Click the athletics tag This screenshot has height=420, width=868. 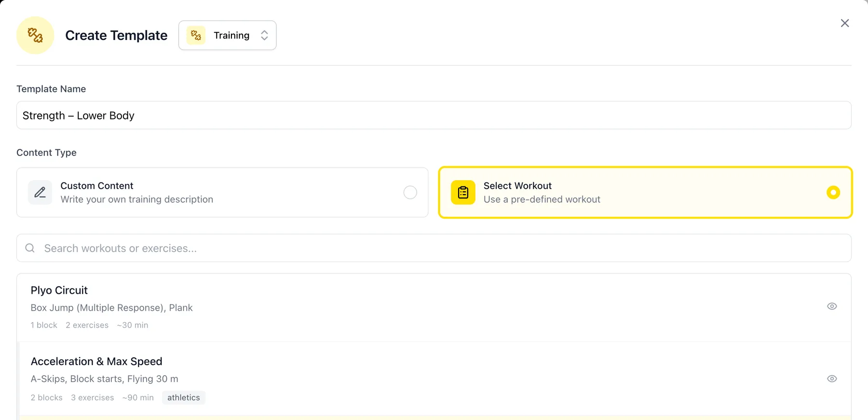(184, 397)
